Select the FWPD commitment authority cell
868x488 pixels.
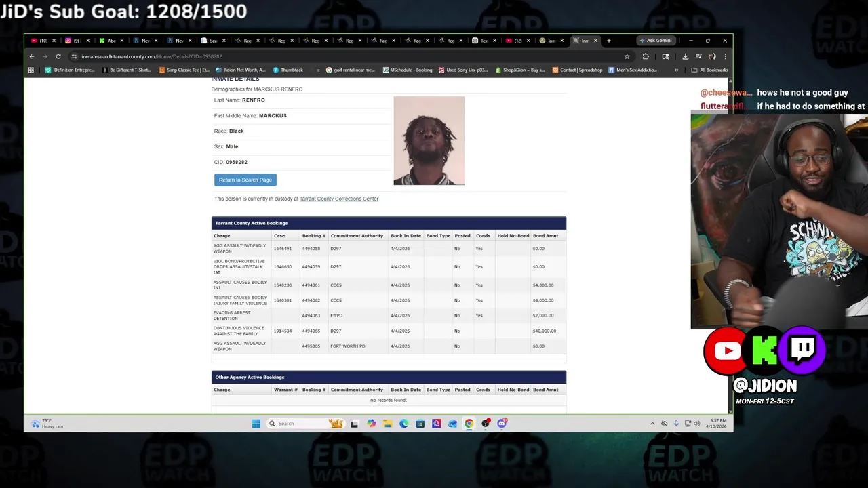tap(336, 316)
